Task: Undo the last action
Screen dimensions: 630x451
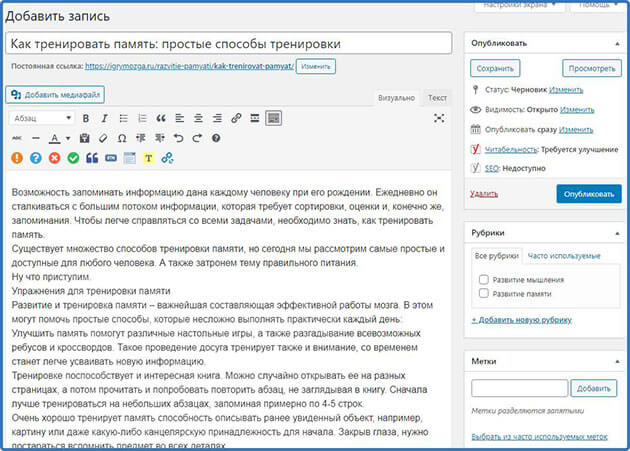Action: pyautogui.click(x=178, y=138)
